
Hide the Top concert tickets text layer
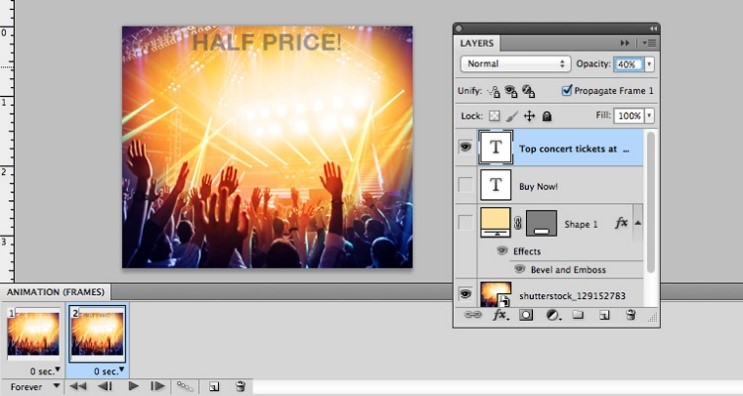(465, 147)
